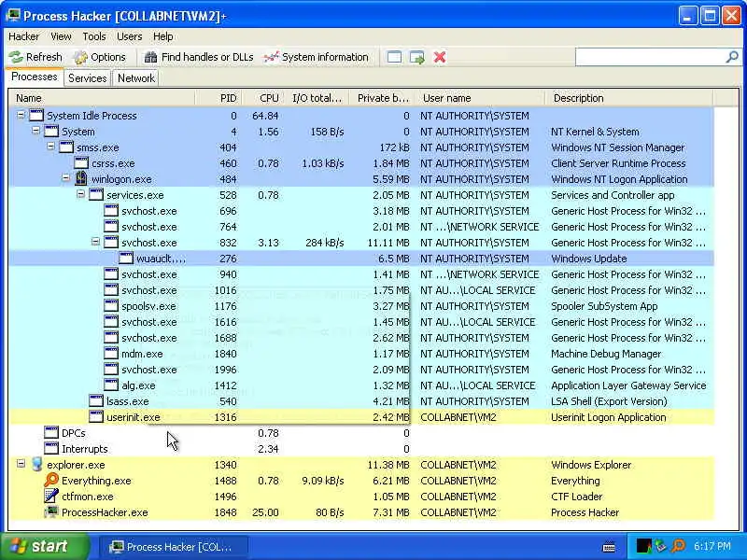The width and height of the screenshot is (747, 560).
Task: Switch to the Services tab
Action: pyautogui.click(x=87, y=78)
